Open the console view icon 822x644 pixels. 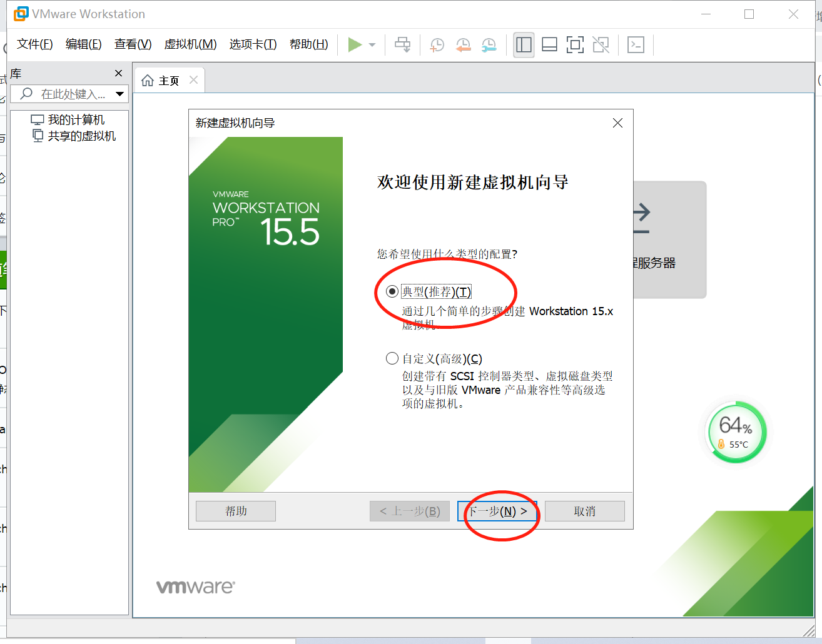click(x=636, y=44)
